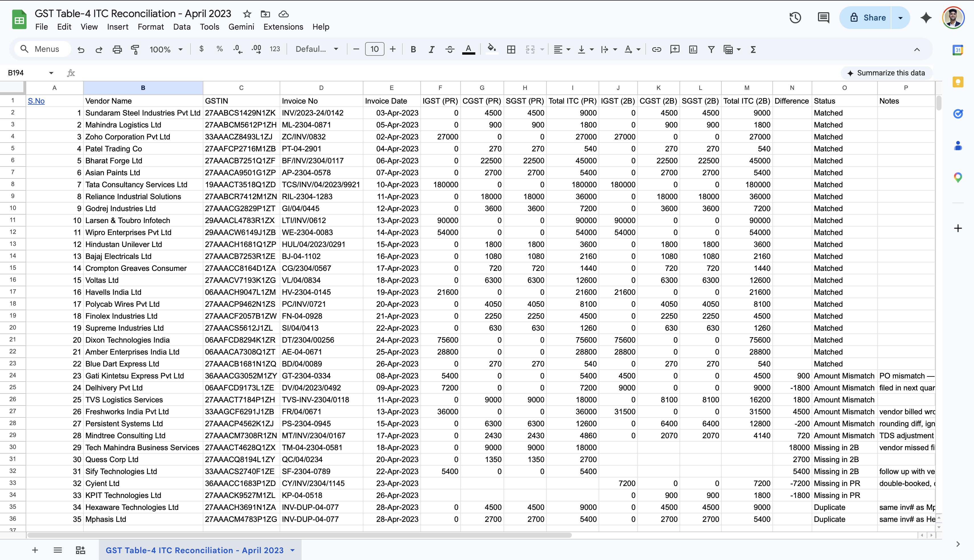Open the All sheets list button
The height and width of the screenshot is (560, 974).
click(58, 550)
